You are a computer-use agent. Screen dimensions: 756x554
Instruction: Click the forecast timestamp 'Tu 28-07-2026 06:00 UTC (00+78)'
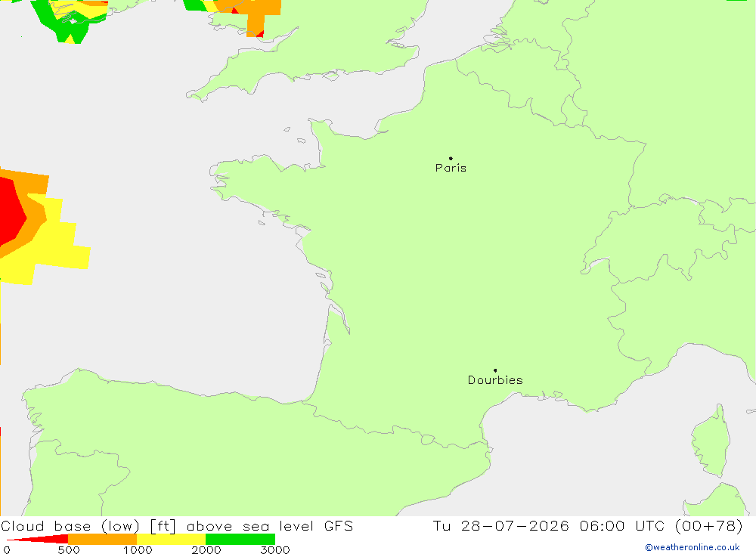click(587, 525)
